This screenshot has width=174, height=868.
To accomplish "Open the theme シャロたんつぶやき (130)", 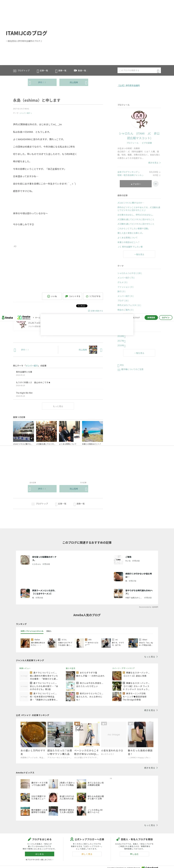I will coord(130,273).
